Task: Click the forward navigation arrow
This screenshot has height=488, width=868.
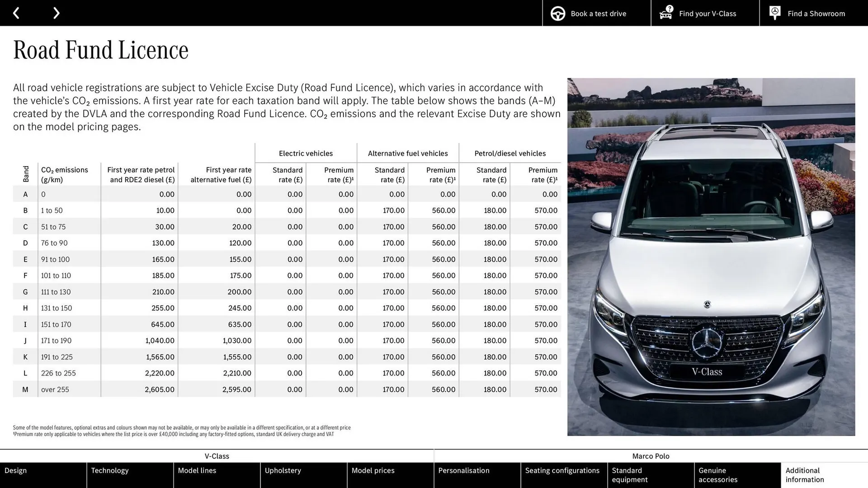Action: (x=56, y=13)
